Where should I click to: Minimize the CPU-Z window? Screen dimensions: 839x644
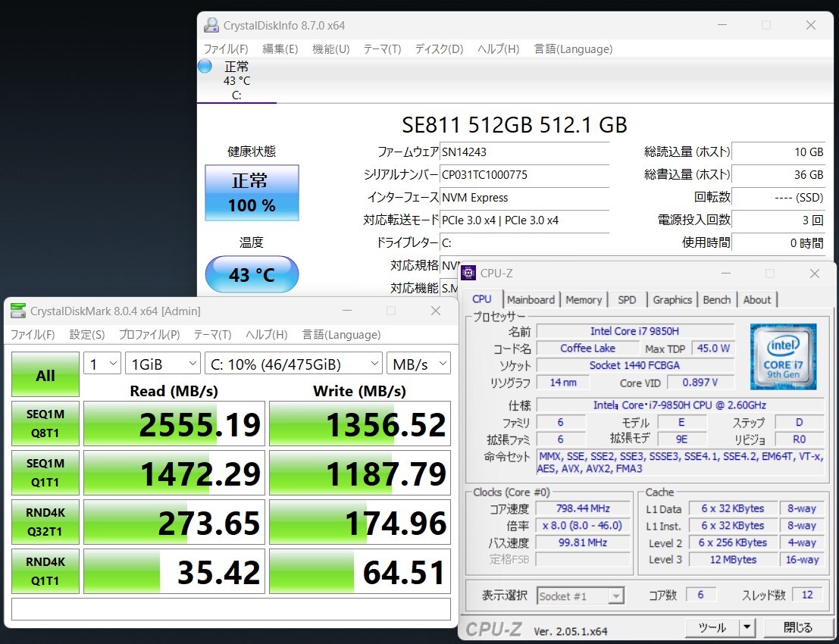[x=726, y=274]
